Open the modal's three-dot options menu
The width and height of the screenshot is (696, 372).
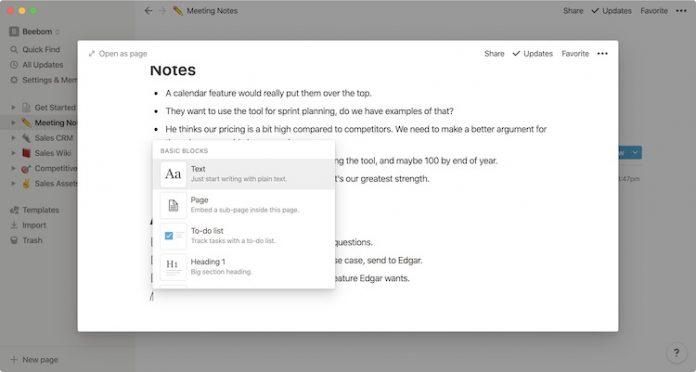tap(602, 54)
